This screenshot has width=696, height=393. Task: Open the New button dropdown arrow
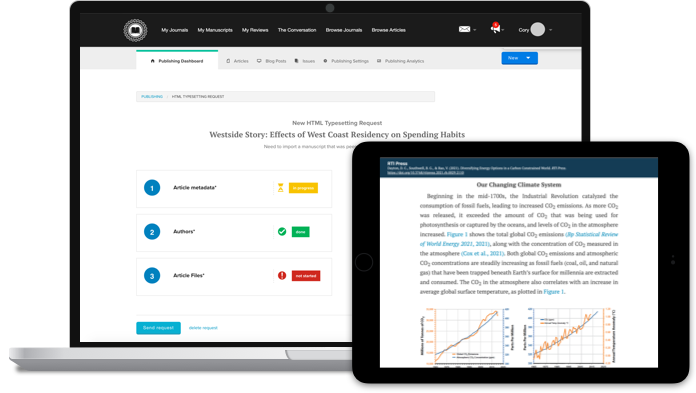[x=528, y=58]
